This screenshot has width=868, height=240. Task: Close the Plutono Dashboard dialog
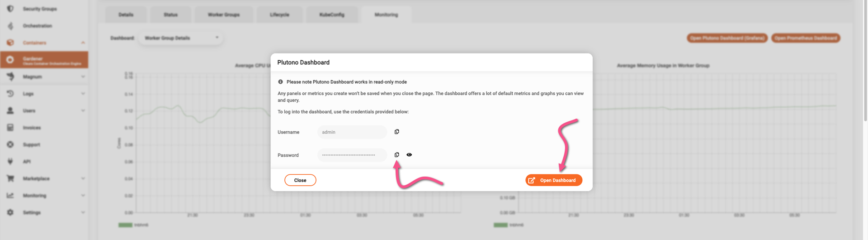[300, 180]
